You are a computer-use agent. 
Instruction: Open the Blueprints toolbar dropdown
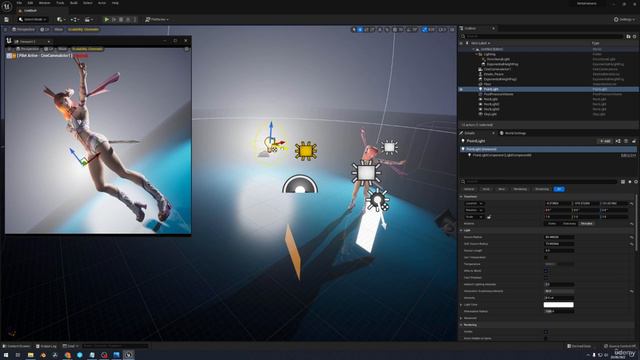(74, 19)
